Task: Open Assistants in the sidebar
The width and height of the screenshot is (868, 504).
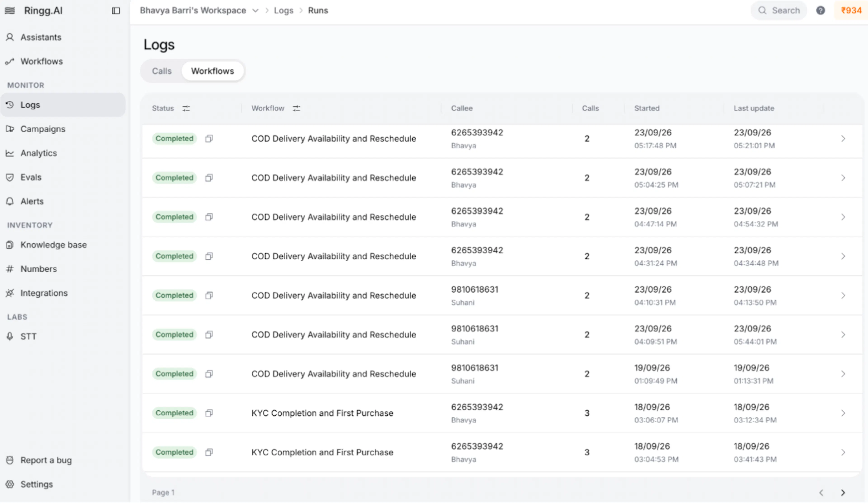Action: pos(63,37)
